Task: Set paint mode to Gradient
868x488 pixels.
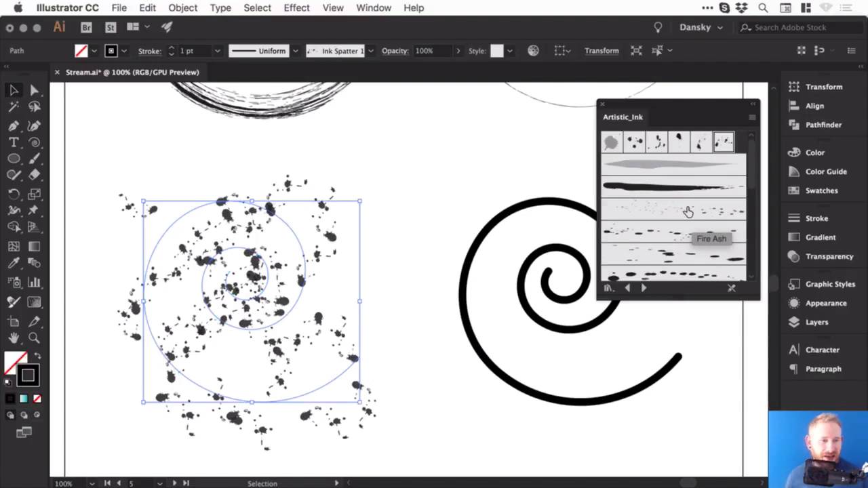Action: pyautogui.click(x=24, y=399)
